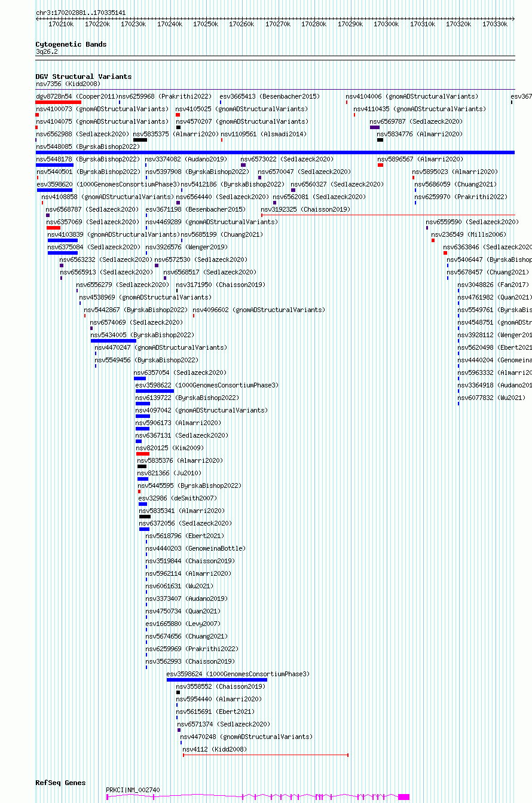The image size is (532, 803).
Task: Open nsv5549456 (ByrskaBishop2022) variant
Action: click(146, 360)
